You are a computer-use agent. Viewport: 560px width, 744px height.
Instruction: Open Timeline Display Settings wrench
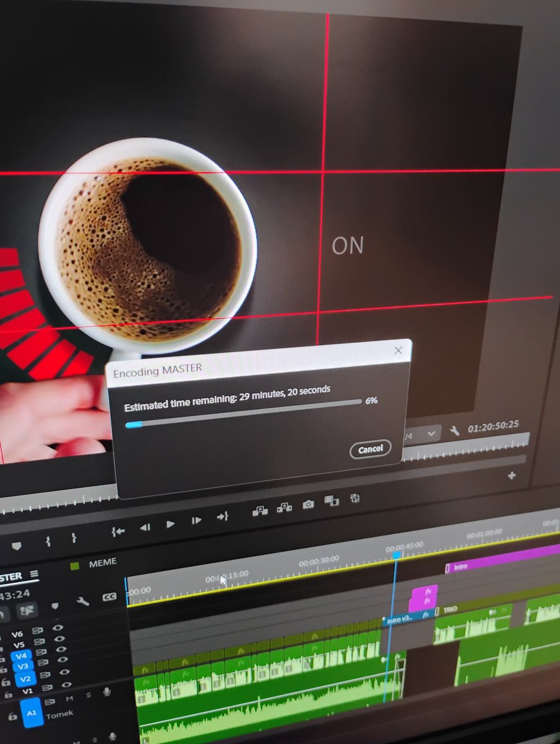tap(83, 601)
